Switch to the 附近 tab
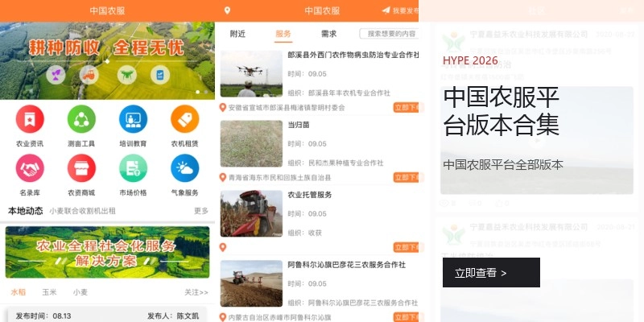Screen dimensions: 644x322 [x=237, y=34]
